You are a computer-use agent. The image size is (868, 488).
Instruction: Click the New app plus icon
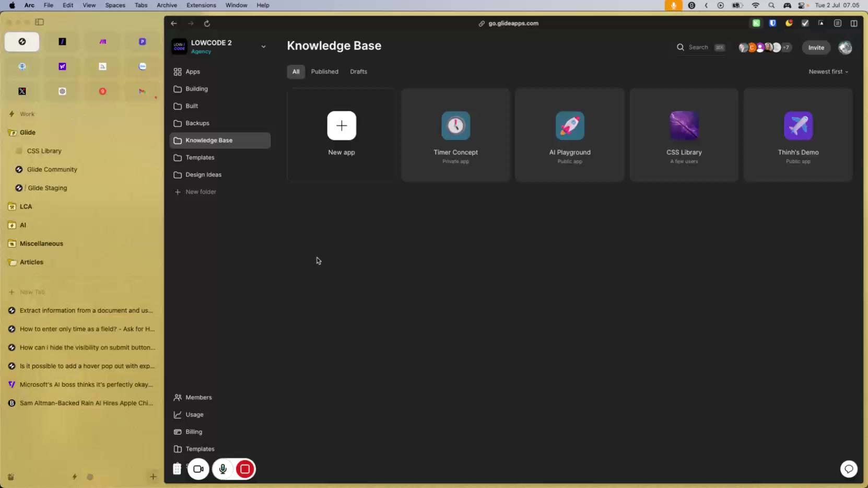pyautogui.click(x=342, y=125)
